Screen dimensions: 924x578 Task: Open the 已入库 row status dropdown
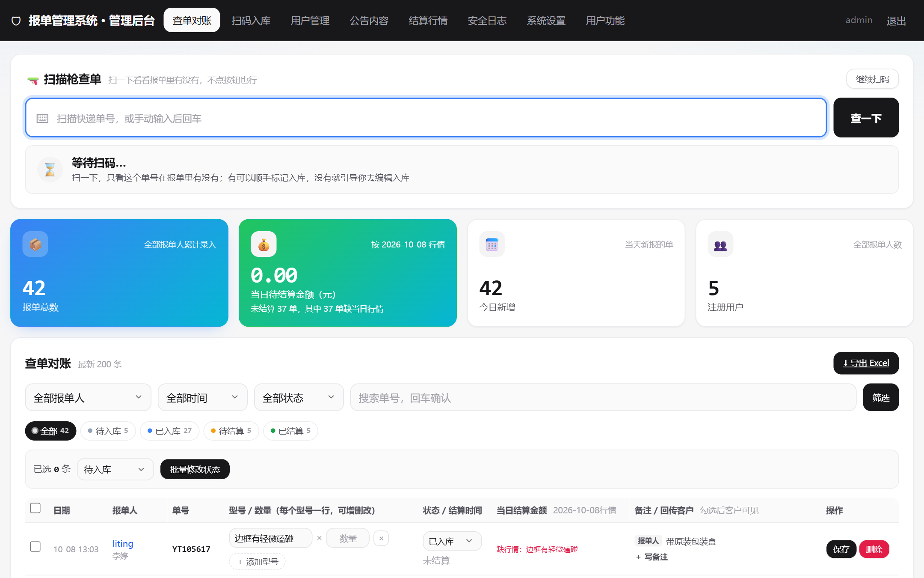pos(452,541)
